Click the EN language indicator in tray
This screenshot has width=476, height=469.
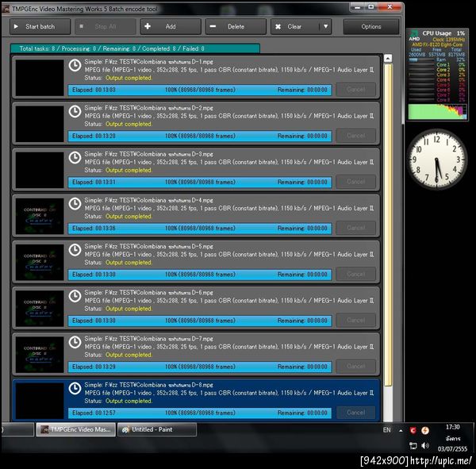point(387,430)
